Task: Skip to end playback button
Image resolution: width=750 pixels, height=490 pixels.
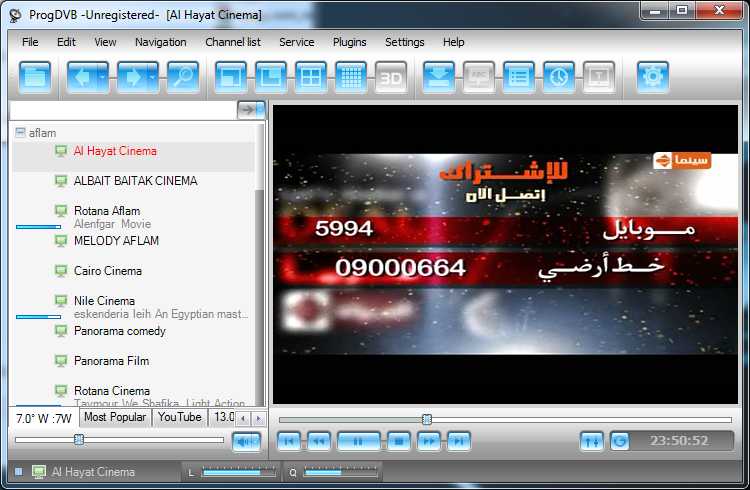Action: tap(459, 441)
